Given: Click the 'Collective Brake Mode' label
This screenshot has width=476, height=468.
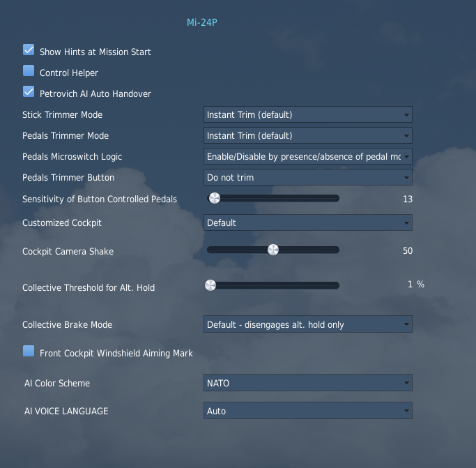Looking at the screenshot, I should pyautogui.click(x=67, y=325).
